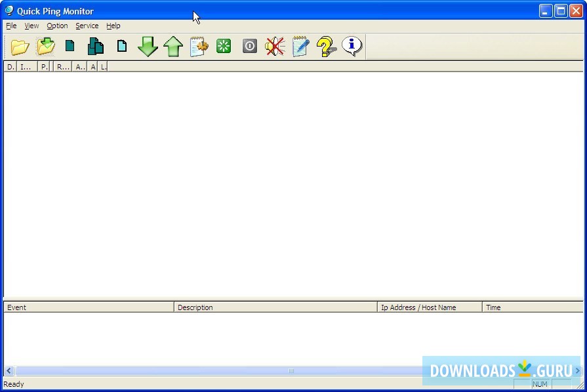This screenshot has height=392, width=587.
Task: Open the View menu
Action: (31, 26)
